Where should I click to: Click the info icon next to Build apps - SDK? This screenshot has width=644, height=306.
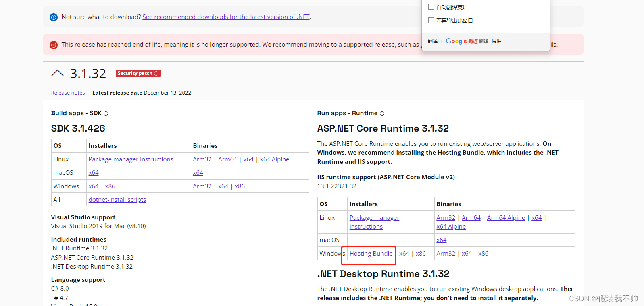click(x=106, y=114)
